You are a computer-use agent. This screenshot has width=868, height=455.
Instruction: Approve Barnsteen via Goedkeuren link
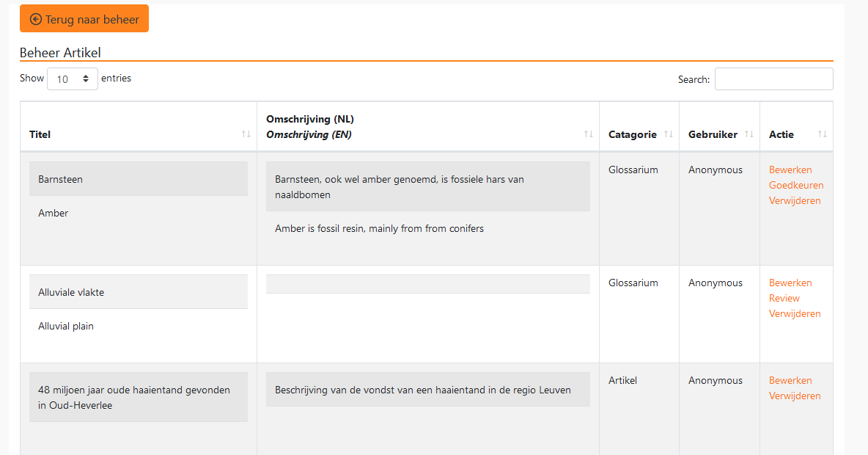(x=796, y=185)
